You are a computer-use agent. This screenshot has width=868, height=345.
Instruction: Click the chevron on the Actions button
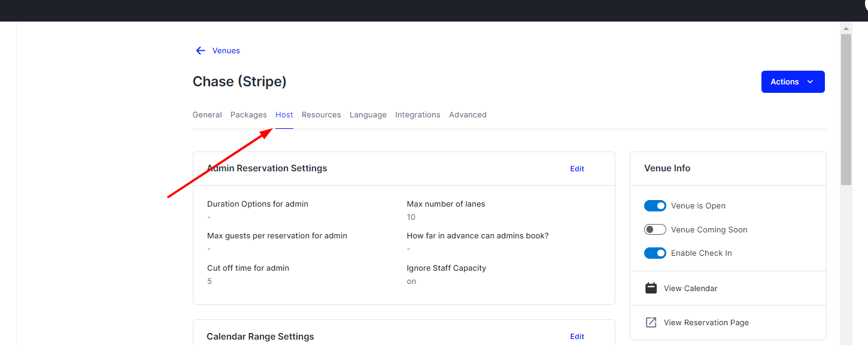click(810, 82)
